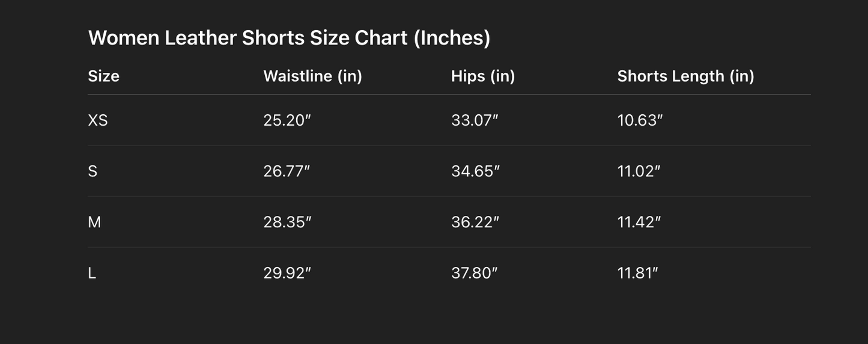Click the Shorts Length (in) header

point(685,76)
